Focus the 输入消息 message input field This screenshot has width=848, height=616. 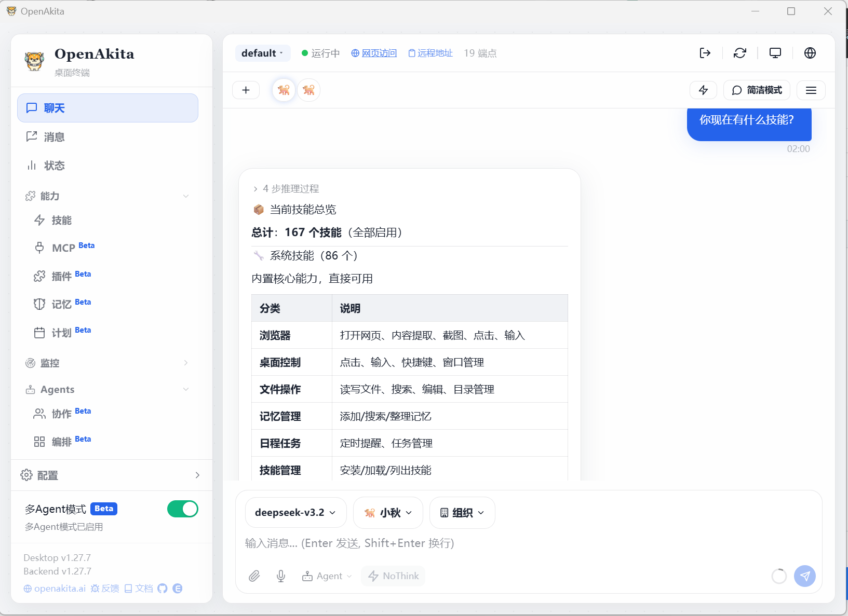coord(529,543)
